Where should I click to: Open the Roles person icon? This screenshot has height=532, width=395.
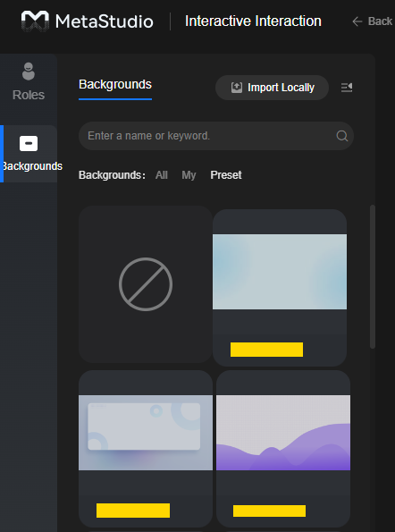click(x=29, y=72)
